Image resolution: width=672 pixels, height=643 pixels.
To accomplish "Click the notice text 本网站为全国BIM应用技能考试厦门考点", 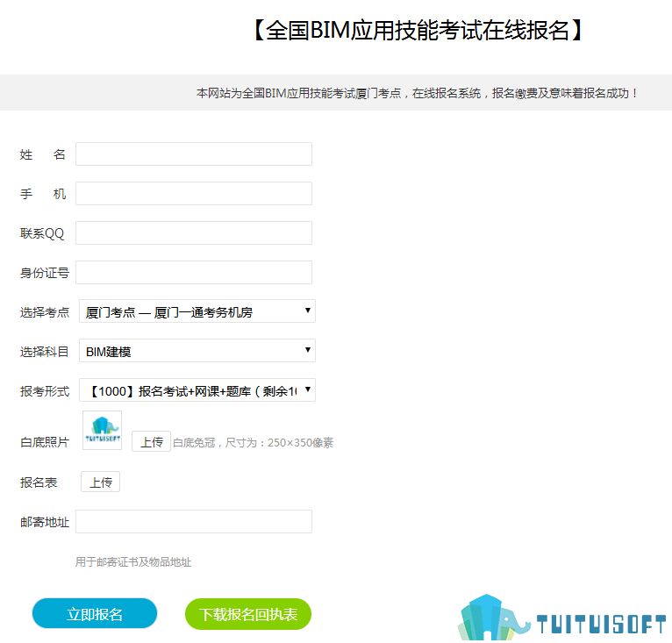I will click(x=298, y=93).
